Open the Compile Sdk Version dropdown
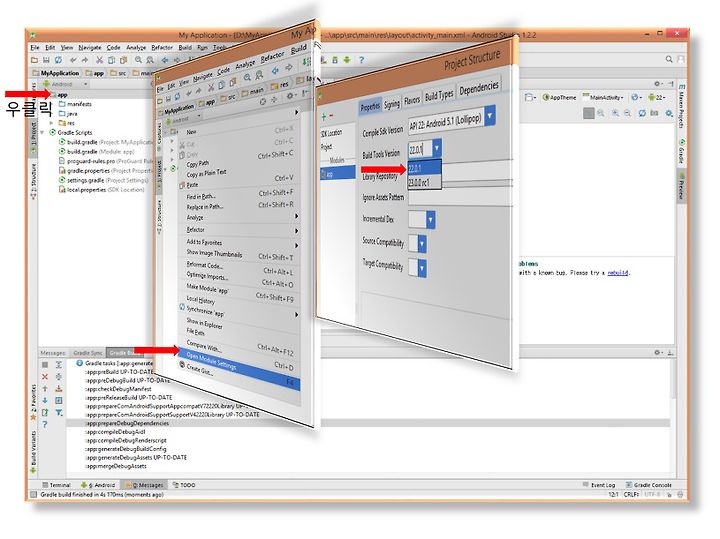This screenshot has height=539, width=720. tap(489, 116)
